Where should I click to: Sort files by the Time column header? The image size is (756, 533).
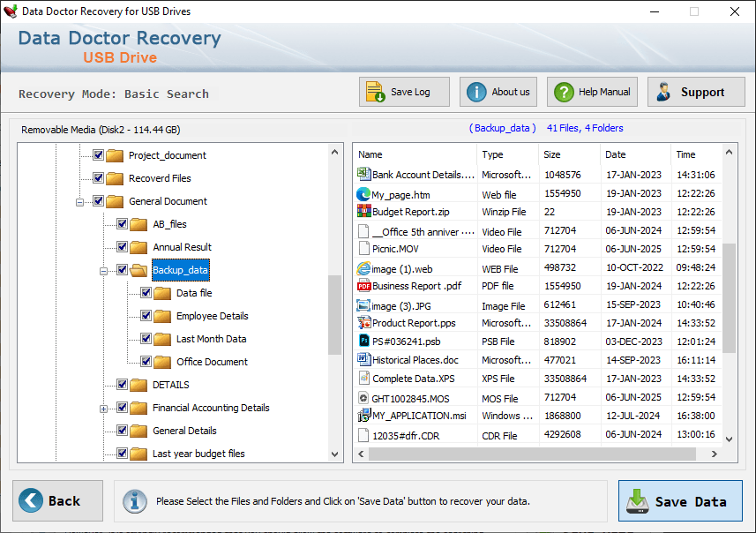click(x=697, y=154)
